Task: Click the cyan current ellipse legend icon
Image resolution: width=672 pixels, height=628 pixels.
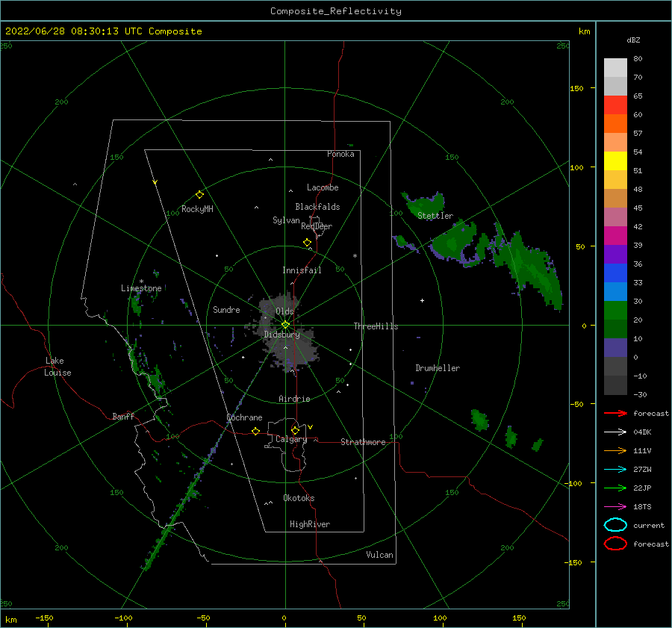Action: coord(615,525)
